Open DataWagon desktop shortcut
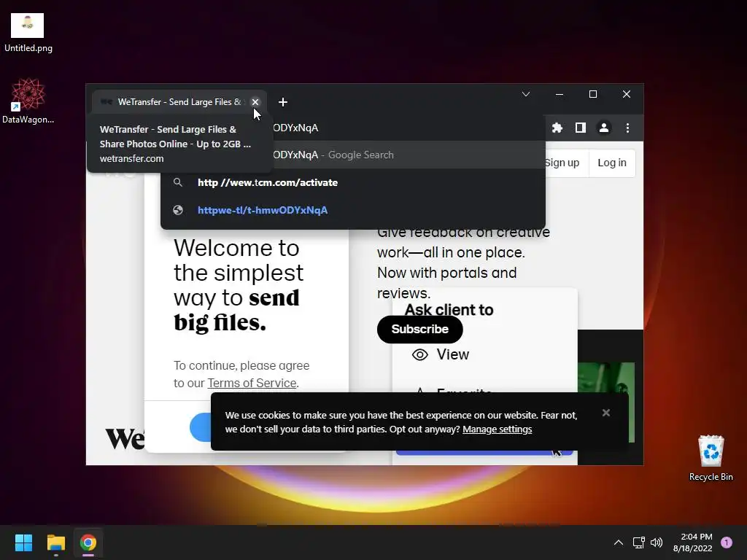The image size is (747, 560). coord(28,101)
